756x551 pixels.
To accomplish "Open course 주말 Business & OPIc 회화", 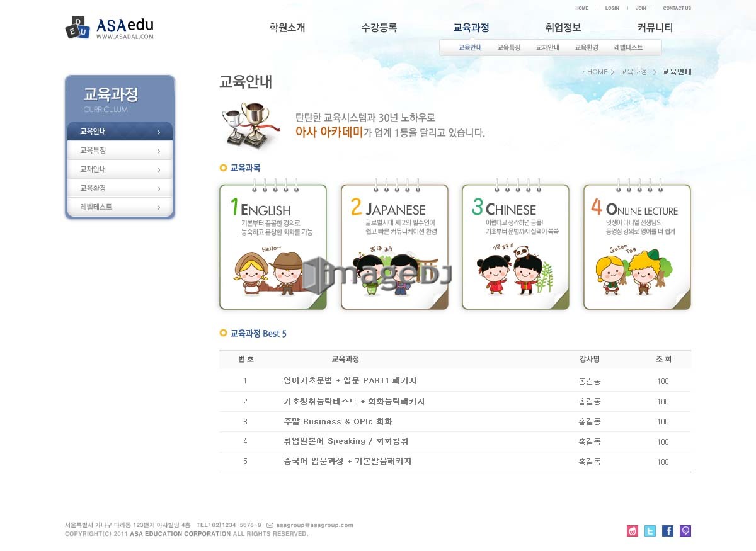I will click(x=338, y=421).
